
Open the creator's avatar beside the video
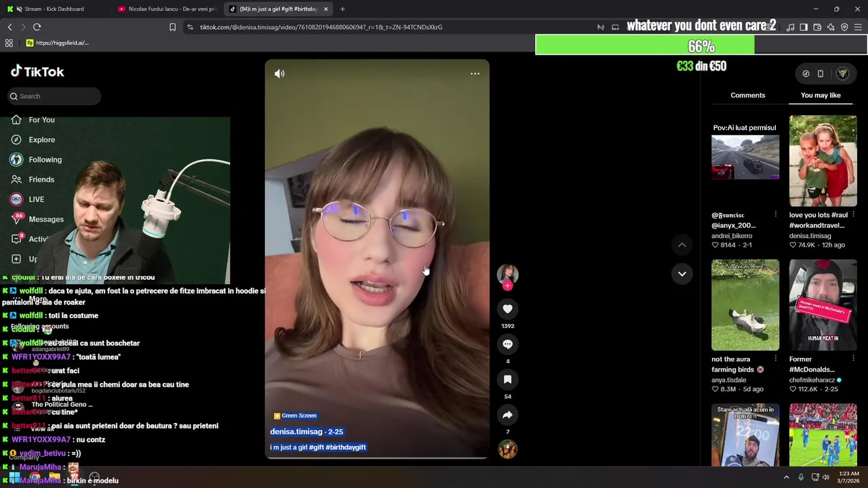[x=507, y=273]
